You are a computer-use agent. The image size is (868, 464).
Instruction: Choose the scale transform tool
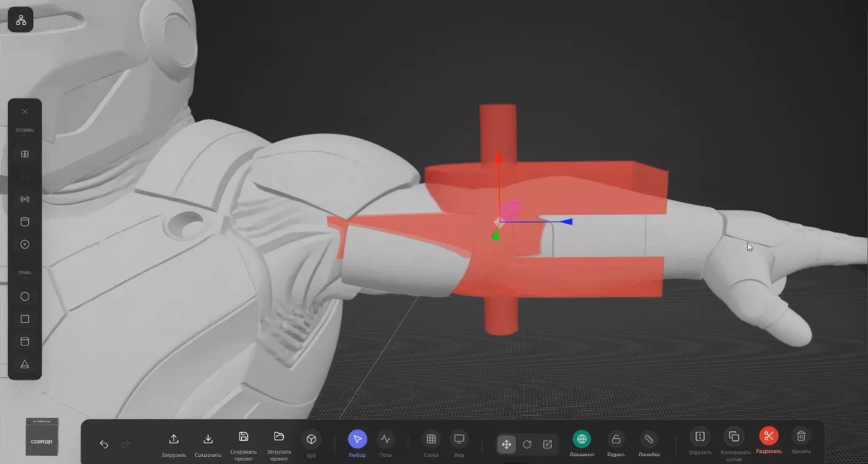click(x=548, y=445)
